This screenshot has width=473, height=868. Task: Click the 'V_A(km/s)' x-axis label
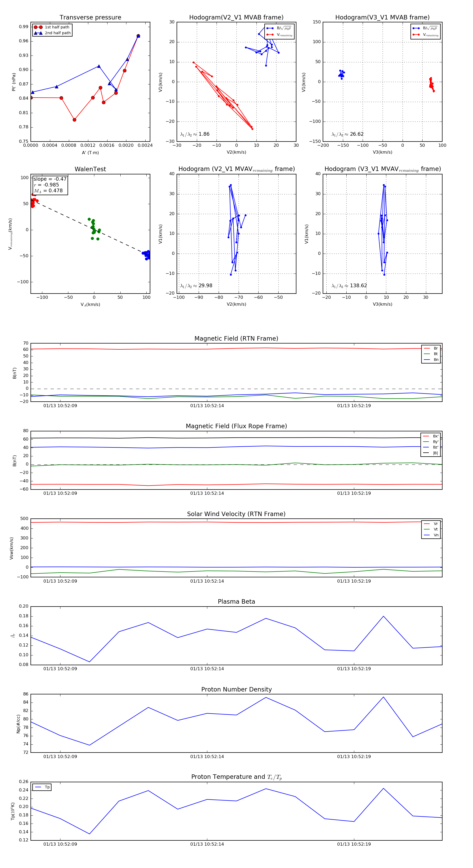(90, 305)
